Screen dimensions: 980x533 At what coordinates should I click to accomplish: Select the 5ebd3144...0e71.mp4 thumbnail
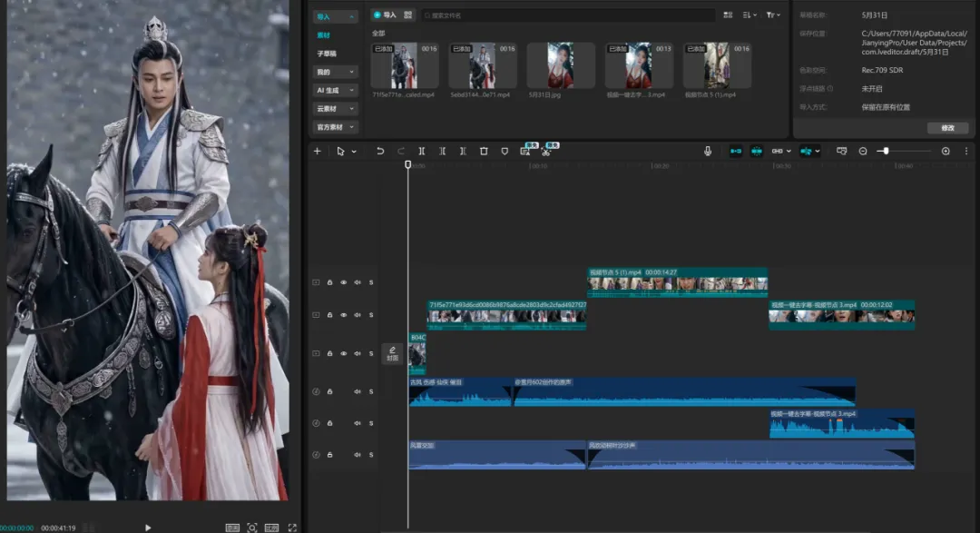click(483, 65)
